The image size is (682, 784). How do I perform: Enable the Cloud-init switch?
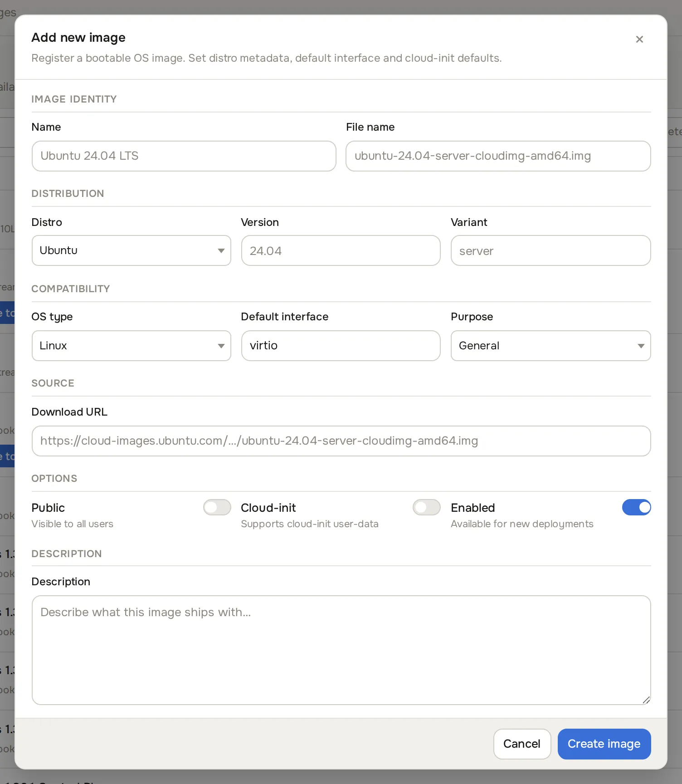427,507
